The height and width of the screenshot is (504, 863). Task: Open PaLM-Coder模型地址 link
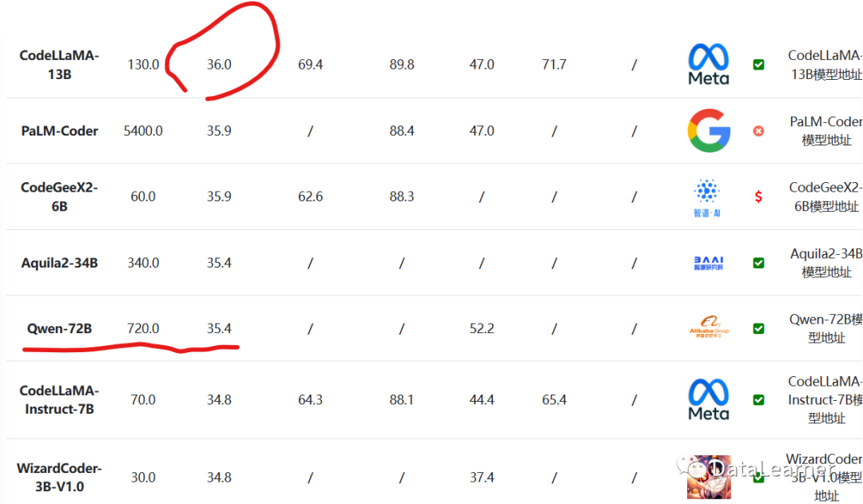(825, 131)
